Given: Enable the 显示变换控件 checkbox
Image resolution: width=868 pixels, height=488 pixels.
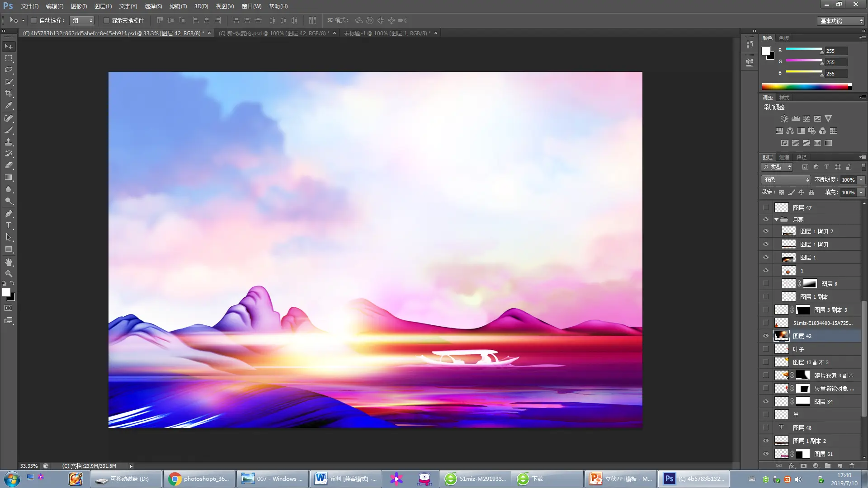Looking at the screenshot, I should pos(106,20).
